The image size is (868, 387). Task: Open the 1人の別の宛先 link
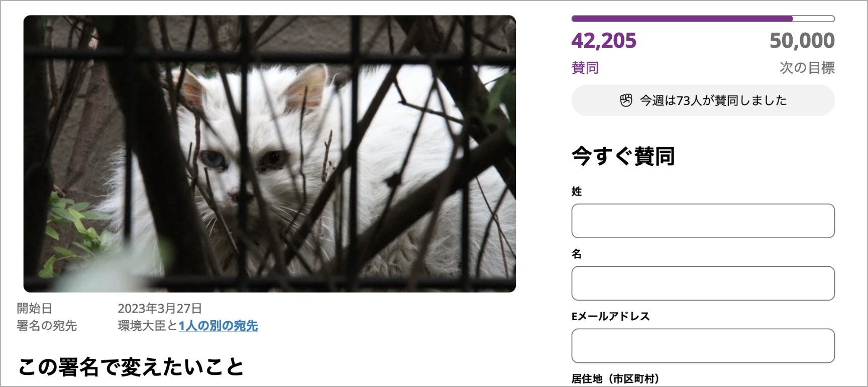[x=218, y=326]
